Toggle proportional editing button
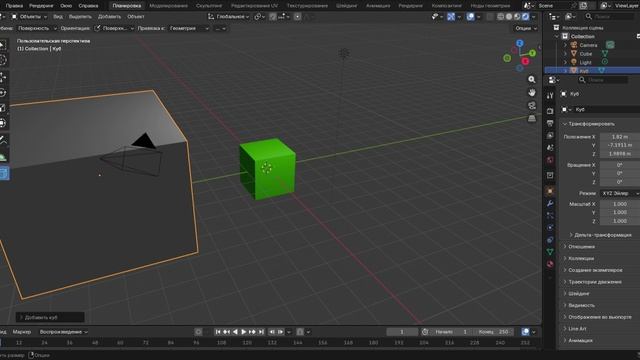The image size is (640, 360). 298,17
